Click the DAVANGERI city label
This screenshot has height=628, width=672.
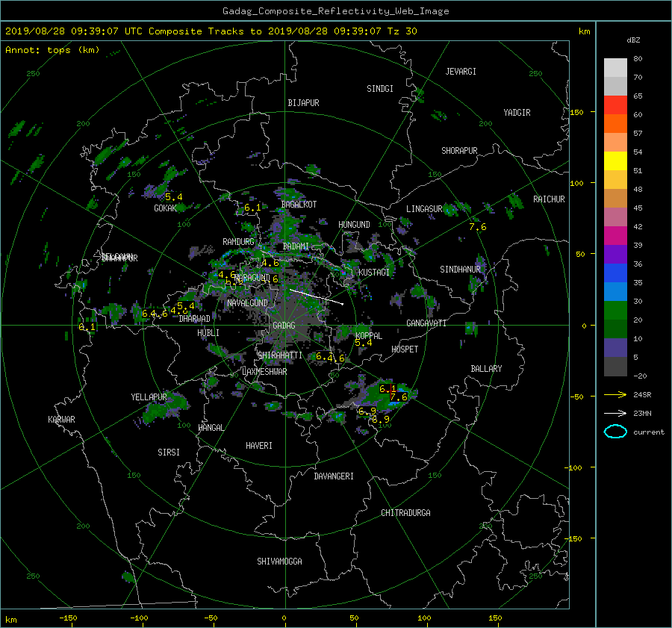click(334, 476)
